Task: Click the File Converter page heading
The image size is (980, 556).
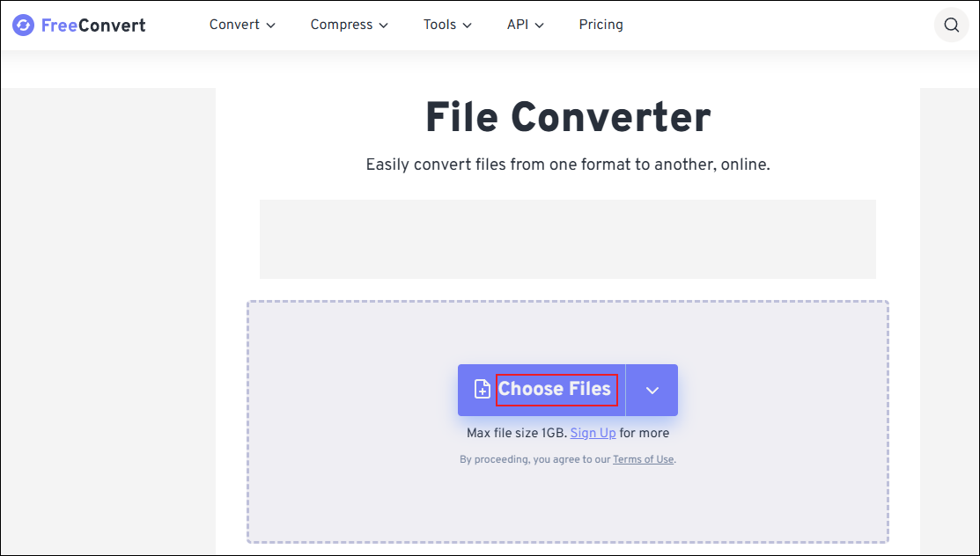Action: click(x=567, y=117)
